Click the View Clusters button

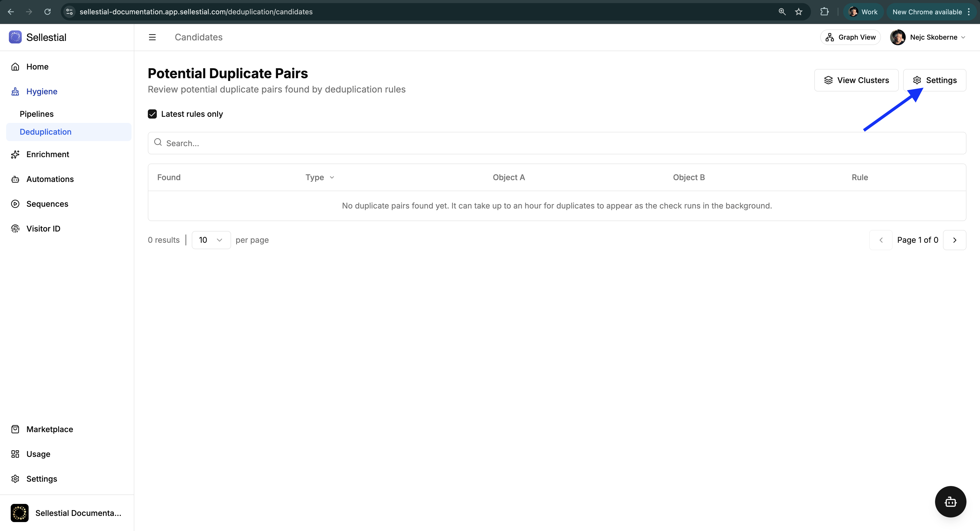(856, 80)
